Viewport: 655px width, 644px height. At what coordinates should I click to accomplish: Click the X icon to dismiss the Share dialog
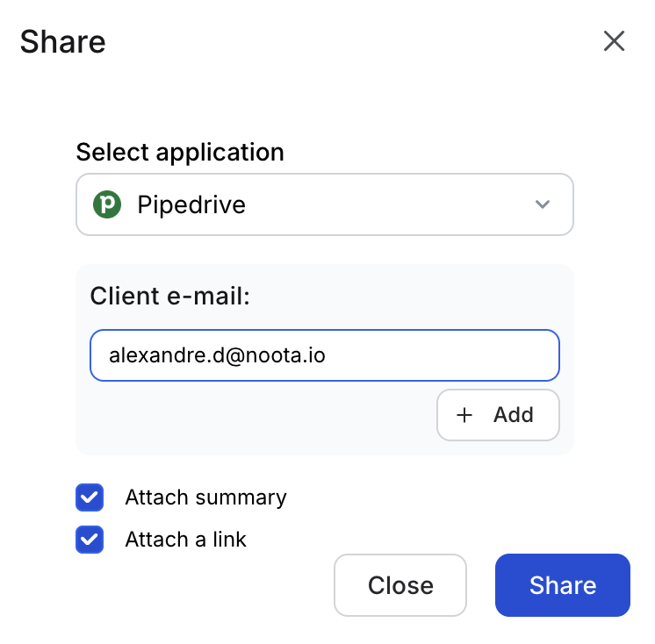point(614,41)
